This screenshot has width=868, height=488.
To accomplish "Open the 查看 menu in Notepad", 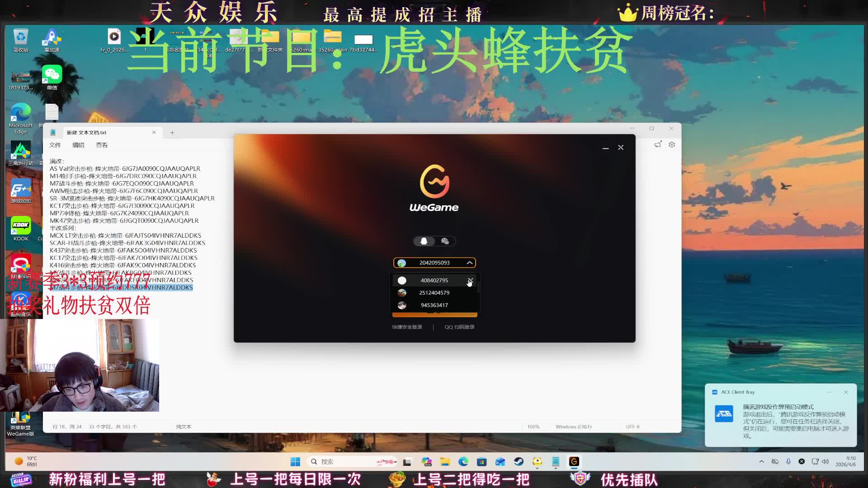I will click(102, 145).
